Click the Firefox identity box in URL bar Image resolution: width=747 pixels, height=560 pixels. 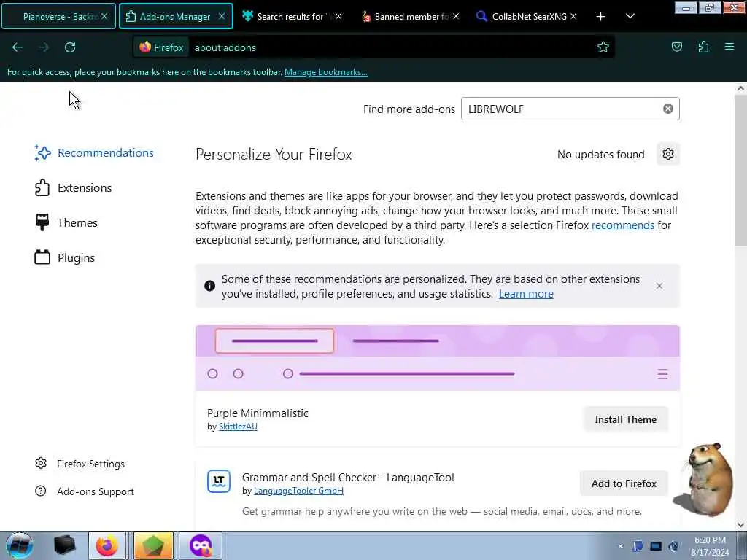161,47
